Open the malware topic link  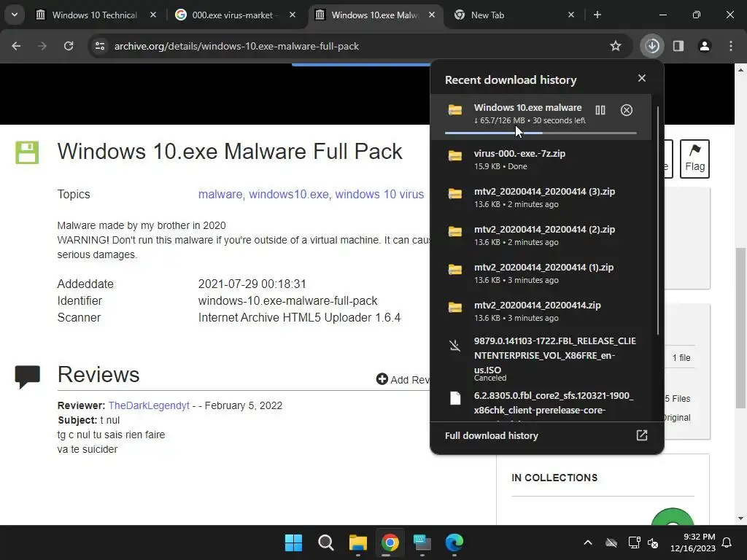click(220, 194)
